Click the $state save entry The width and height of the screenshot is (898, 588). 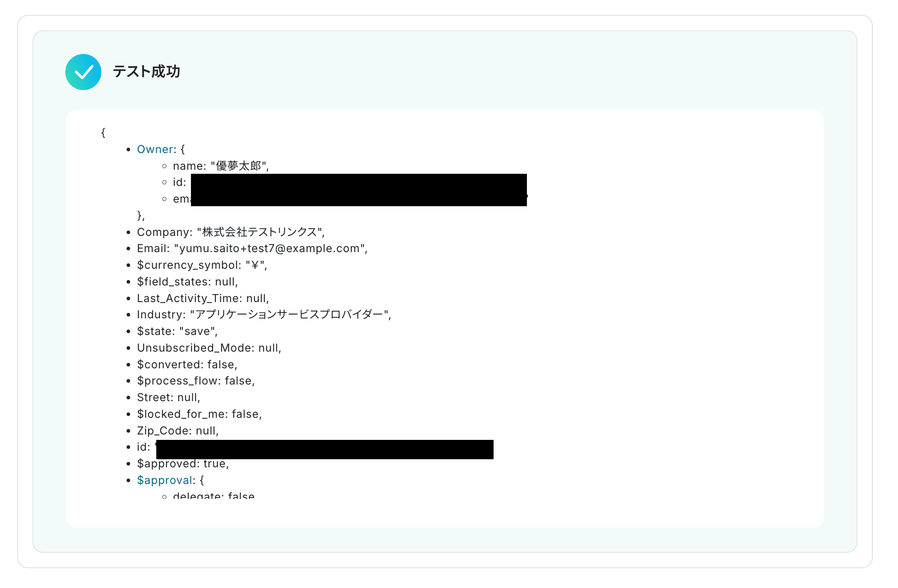click(177, 331)
